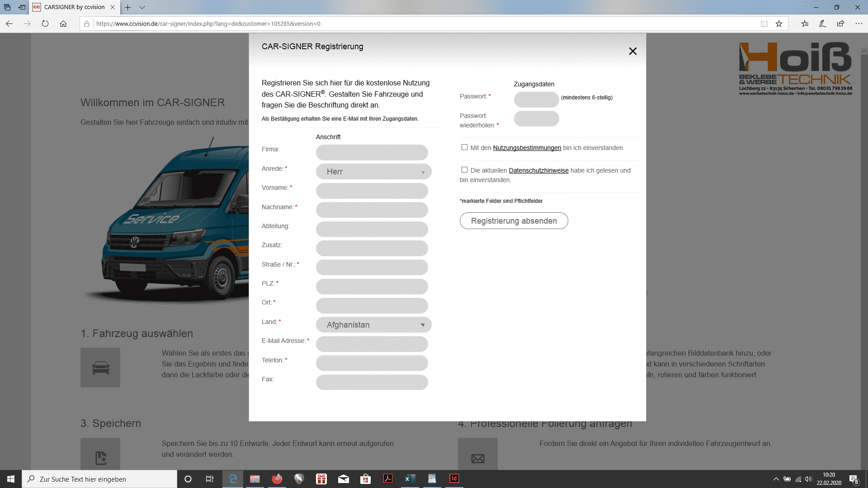
Task: Select the CARSIGNER by ccvision tab
Action: pyautogui.click(x=74, y=7)
